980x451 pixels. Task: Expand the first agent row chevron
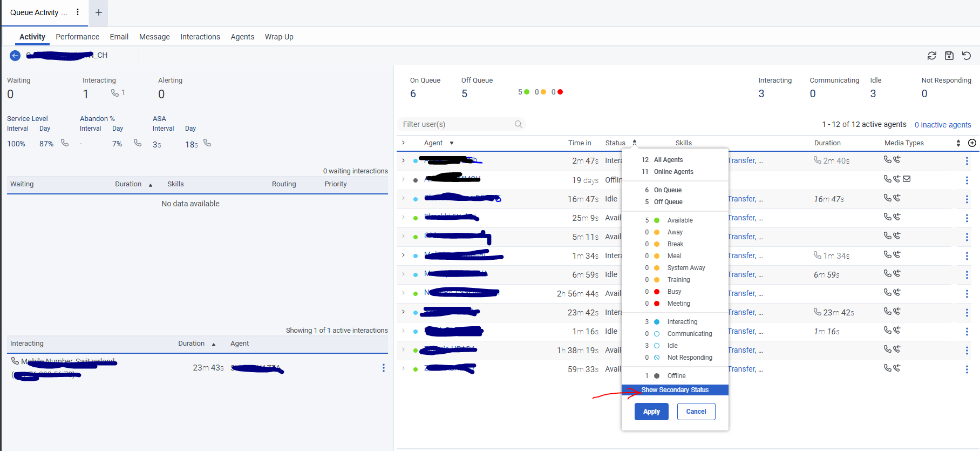403,160
